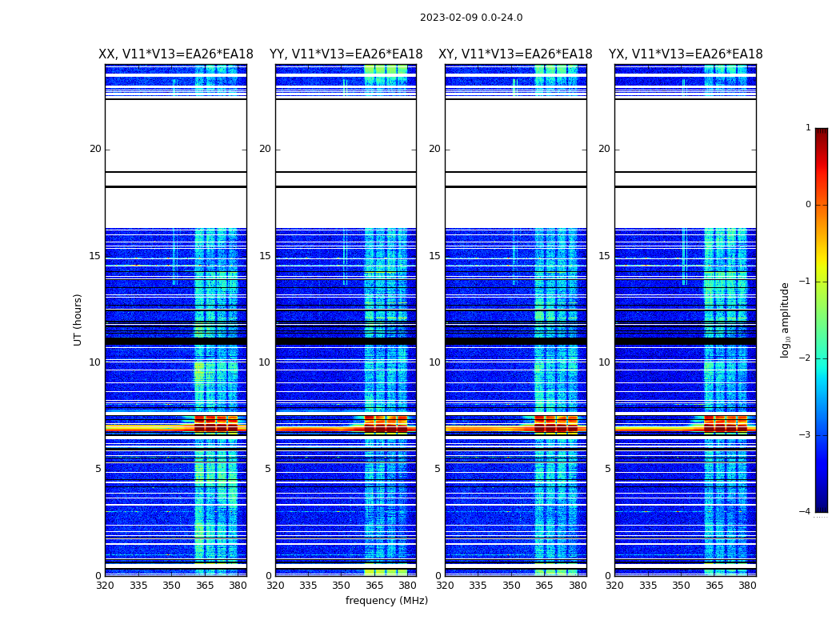Click the colorbar tick label '−2'
Image resolution: width=840 pixels, height=640 pixels.
pos(805,358)
